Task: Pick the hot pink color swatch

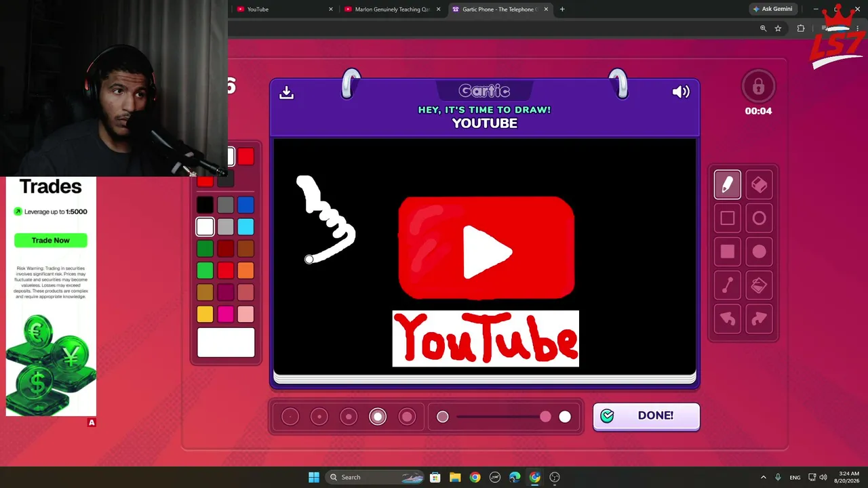Action: click(x=225, y=314)
